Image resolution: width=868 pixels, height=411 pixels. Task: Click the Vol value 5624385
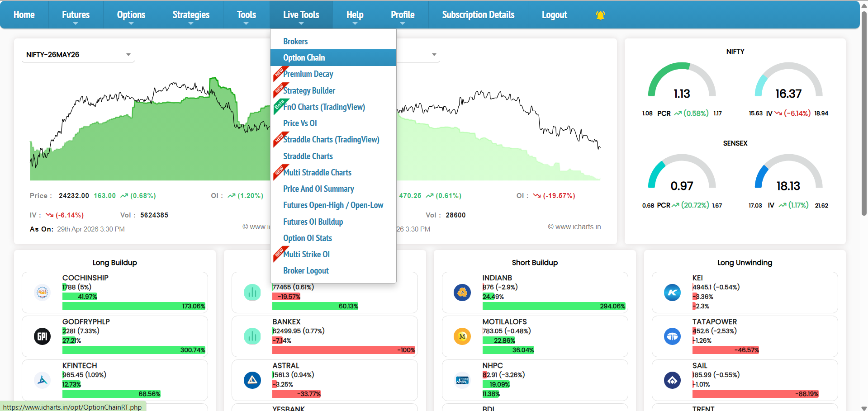(154, 215)
